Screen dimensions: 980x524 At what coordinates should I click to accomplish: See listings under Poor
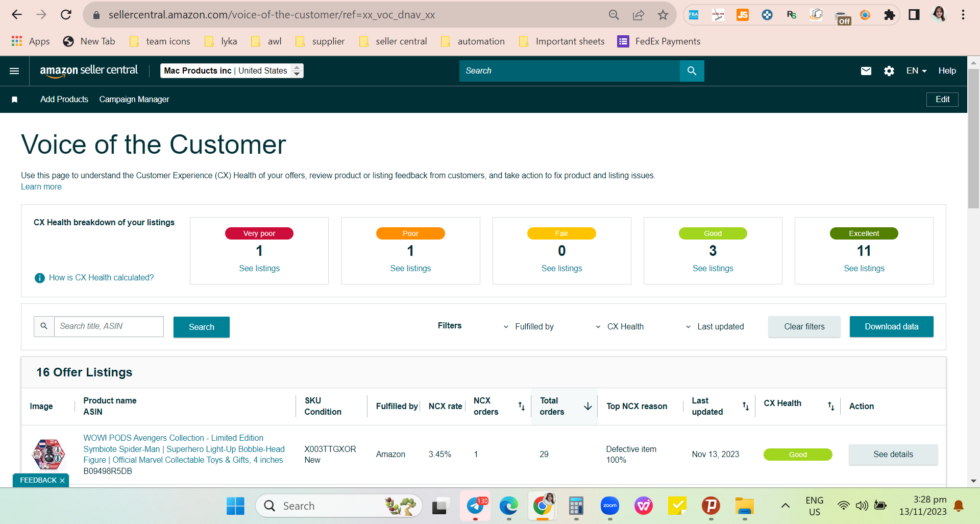click(410, 269)
